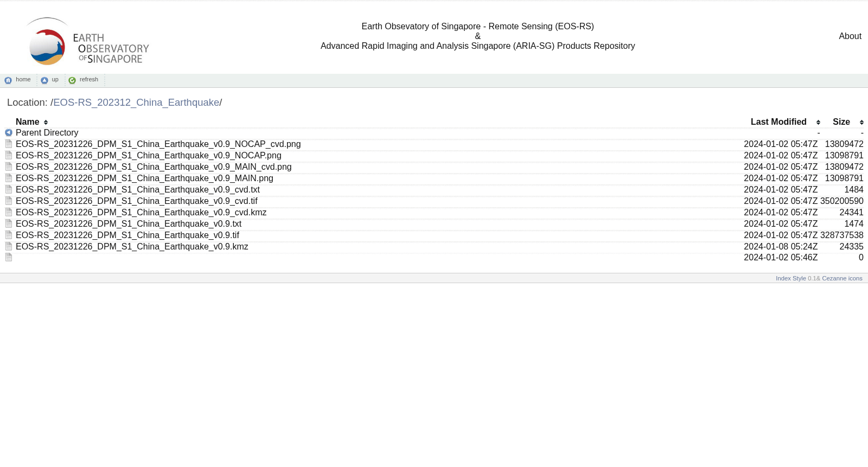Click file icon beside v0.9.tif

(x=9, y=235)
